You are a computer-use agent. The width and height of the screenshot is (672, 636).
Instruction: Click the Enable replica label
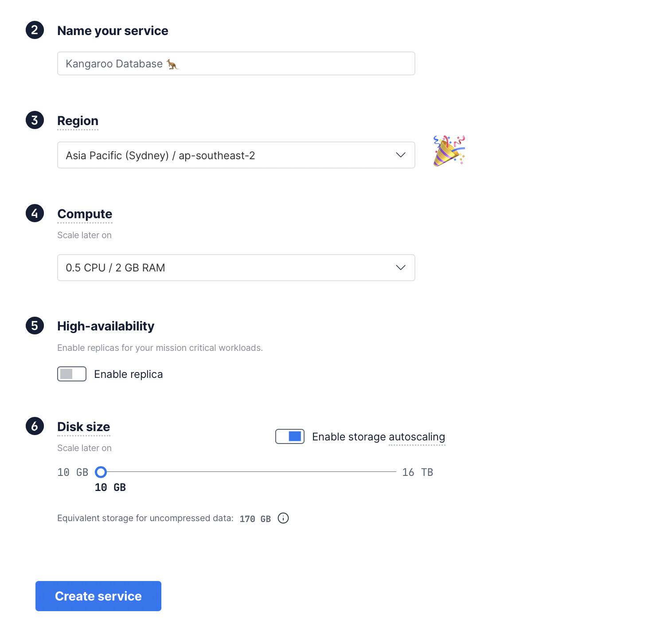(129, 374)
